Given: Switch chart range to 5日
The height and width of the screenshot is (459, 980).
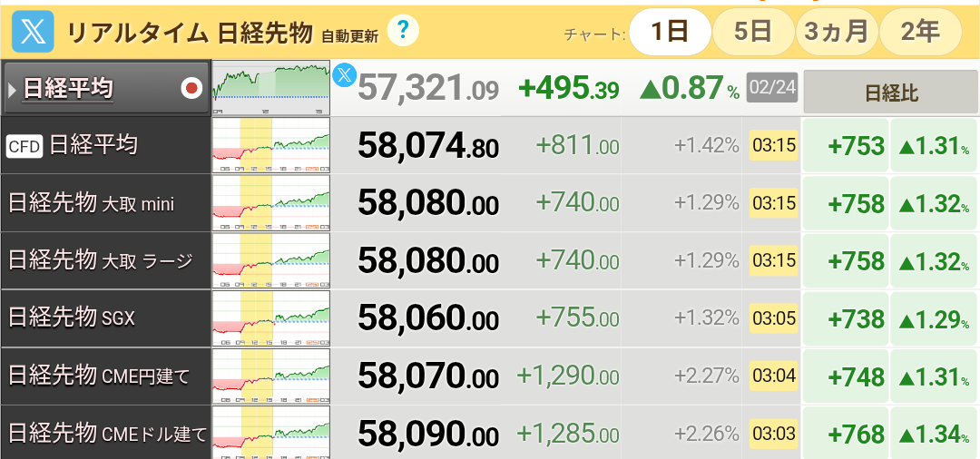Looking at the screenshot, I should pos(752,32).
